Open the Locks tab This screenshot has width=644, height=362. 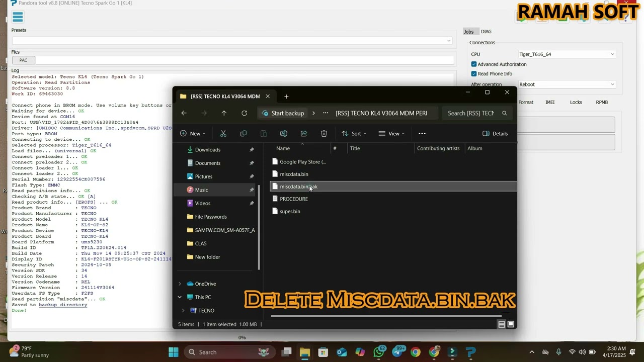pyautogui.click(x=576, y=102)
